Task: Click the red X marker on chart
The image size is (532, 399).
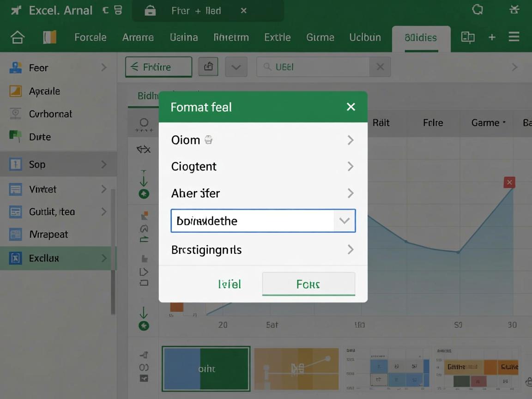Action: click(509, 182)
